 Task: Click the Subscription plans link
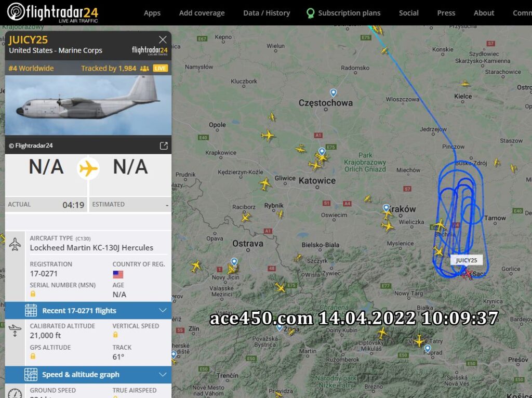pyautogui.click(x=349, y=13)
